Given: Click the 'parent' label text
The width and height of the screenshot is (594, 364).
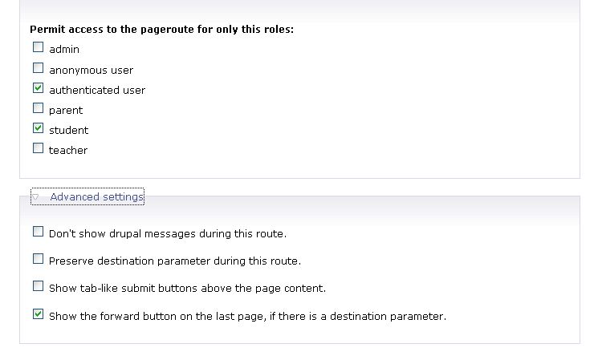Looking at the screenshot, I should tap(66, 111).
